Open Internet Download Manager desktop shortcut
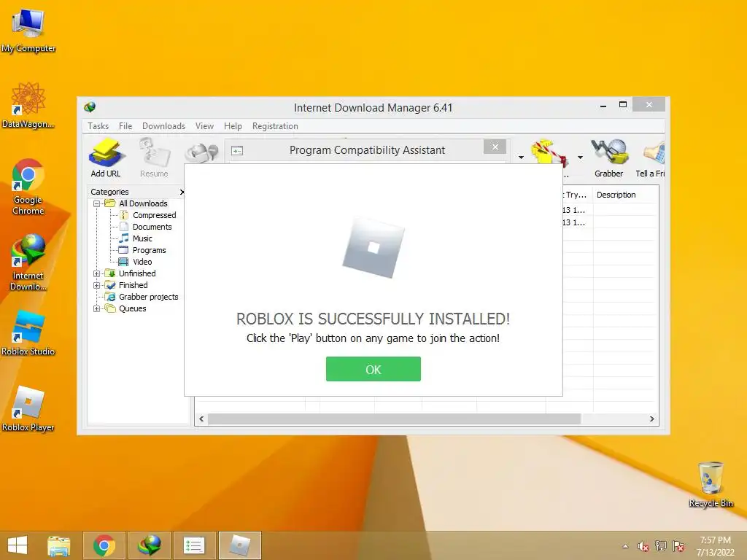The image size is (747, 560). (x=28, y=262)
